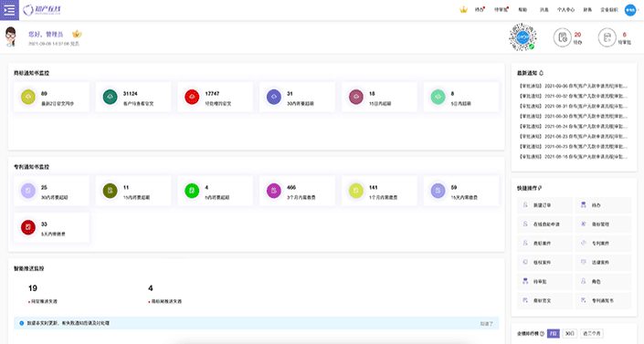The width and height of the screenshot is (644, 344).
Task: Click the gold crown icon in top bar
Action: [463, 9]
